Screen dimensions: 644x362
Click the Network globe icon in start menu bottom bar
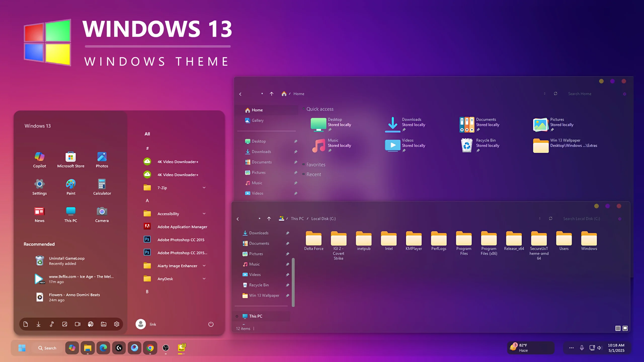(x=91, y=324)
